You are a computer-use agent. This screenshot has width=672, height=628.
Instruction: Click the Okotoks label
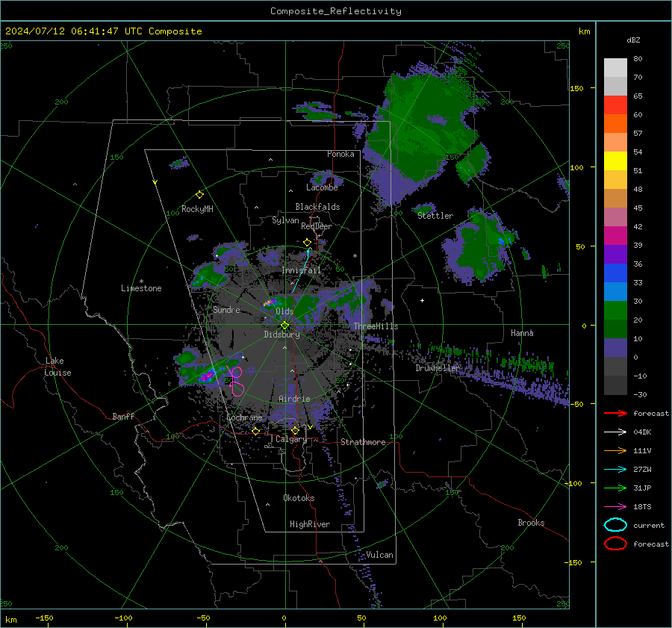pos(299,498)
